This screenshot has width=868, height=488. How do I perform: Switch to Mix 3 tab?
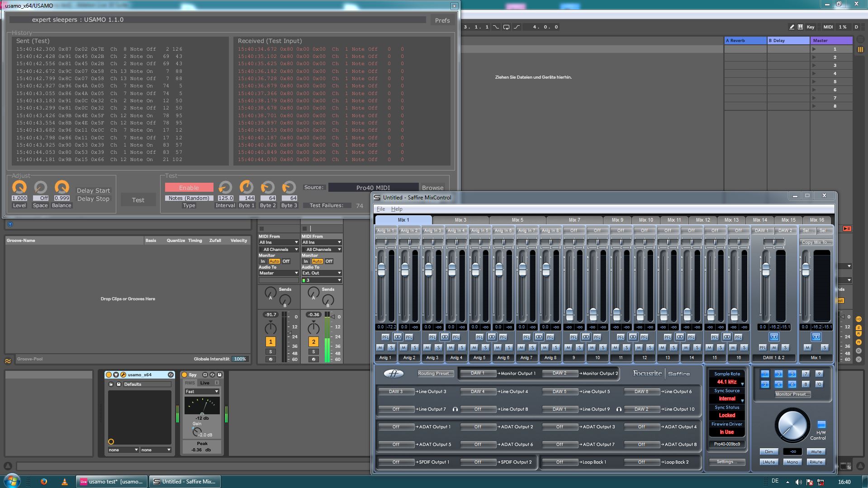coord(460,220)
